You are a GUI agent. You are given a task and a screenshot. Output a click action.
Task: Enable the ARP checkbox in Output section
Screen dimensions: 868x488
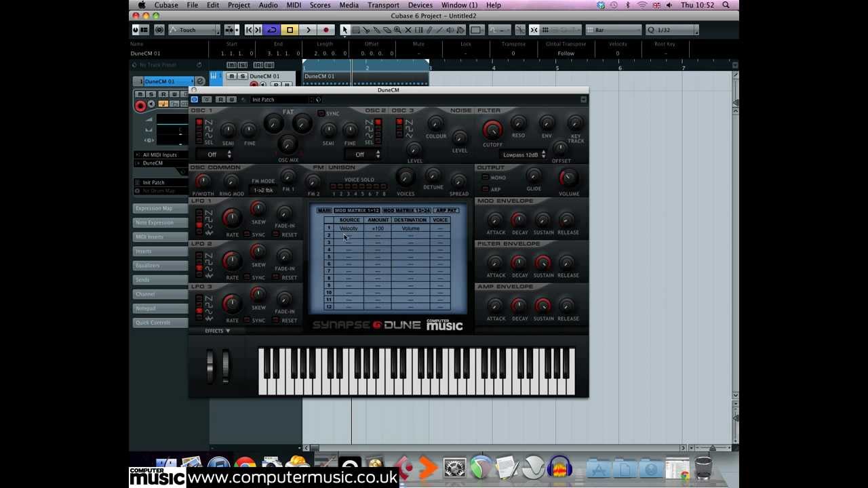[485, 189]
